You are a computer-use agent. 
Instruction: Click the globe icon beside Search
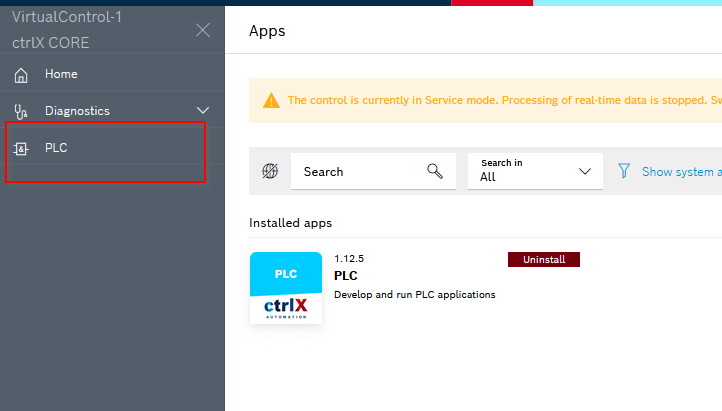[270, 171]
